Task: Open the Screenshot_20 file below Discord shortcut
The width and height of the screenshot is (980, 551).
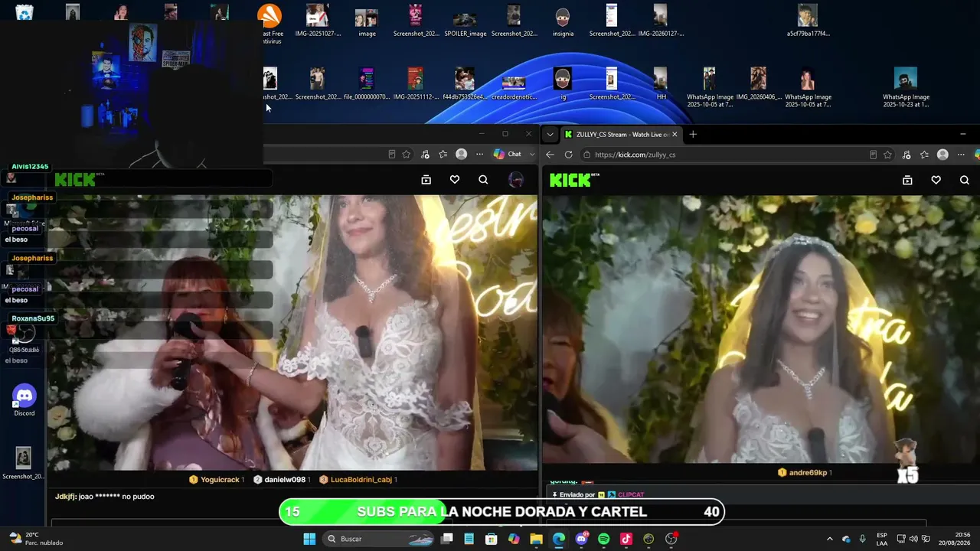Action: [23, 464]
